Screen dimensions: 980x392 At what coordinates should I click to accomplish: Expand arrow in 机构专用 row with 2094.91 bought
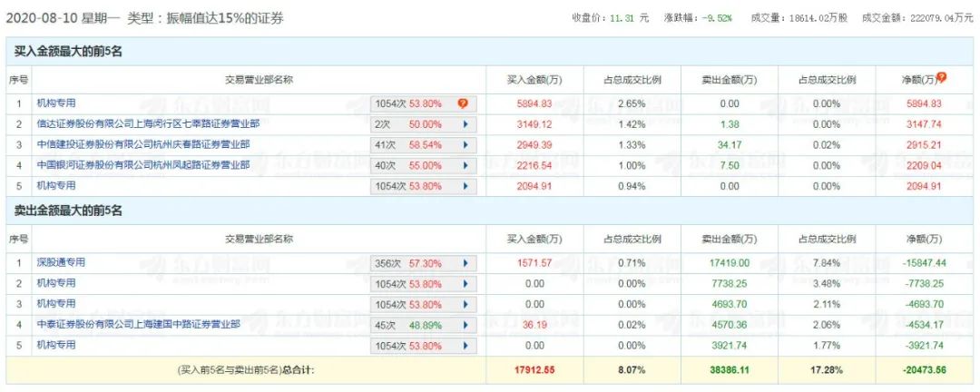pyautogui.click(x=465, y=186)
